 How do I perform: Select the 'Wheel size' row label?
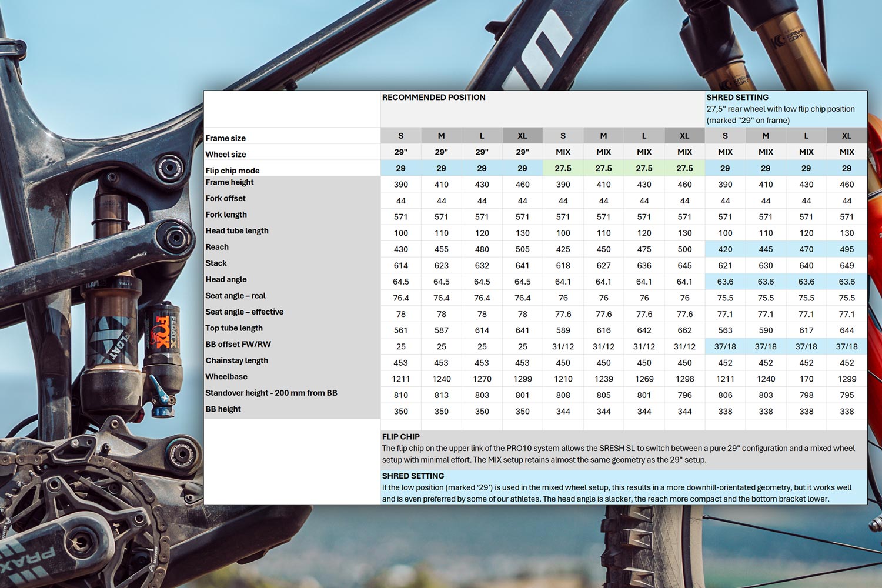point(226,155)
